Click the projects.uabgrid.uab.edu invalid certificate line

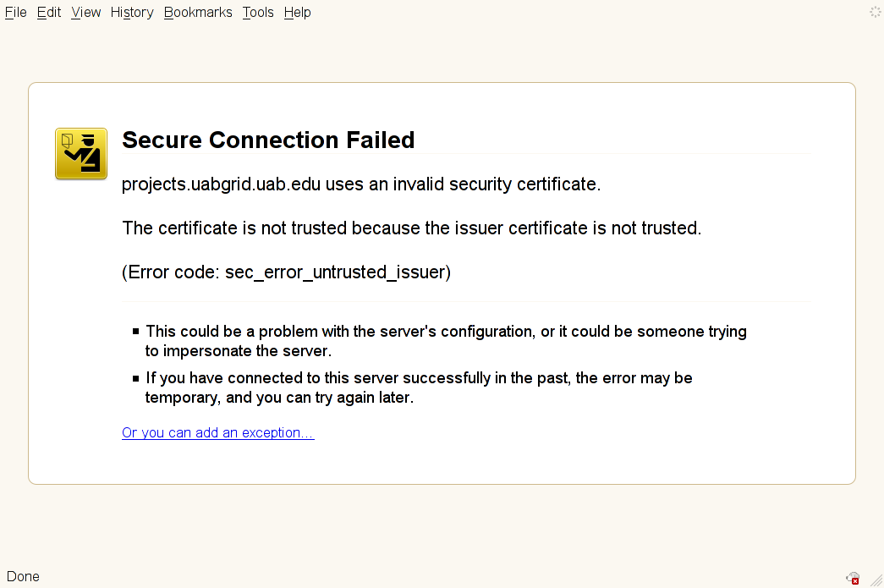pyautogui.click(x=361, y=184)
